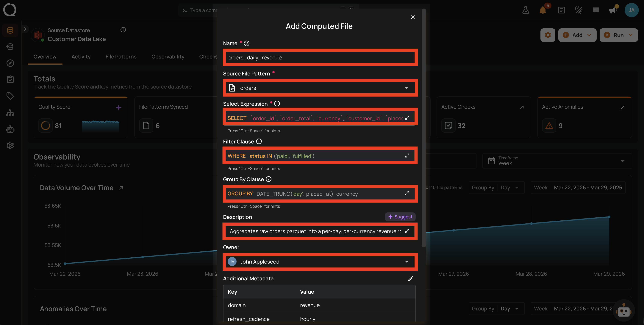Screen dimensions: 644x325
Task: Open the Run dropdown button
Action: 618,35
